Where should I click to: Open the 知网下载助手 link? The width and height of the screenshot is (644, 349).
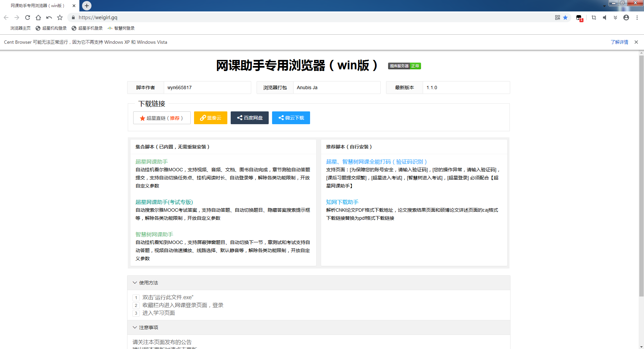point(342,202)
